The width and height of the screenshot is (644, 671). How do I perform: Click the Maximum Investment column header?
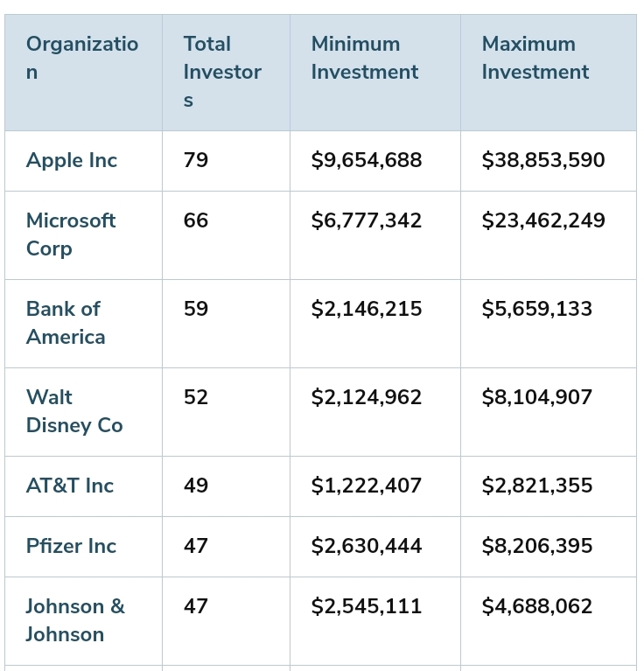click(535, 58)
